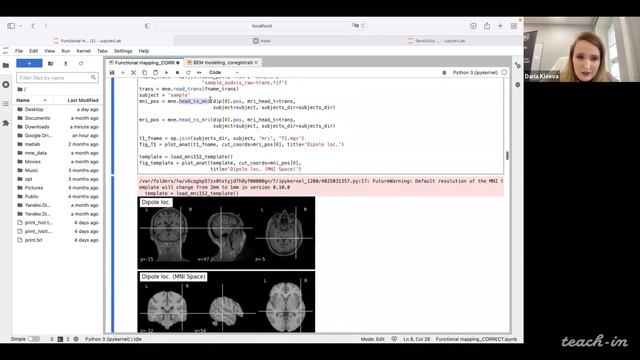Insert a cell below with the plus icon
Image resolution: width=640 pixels, height=360 pixels.
[x=123, y=73]
